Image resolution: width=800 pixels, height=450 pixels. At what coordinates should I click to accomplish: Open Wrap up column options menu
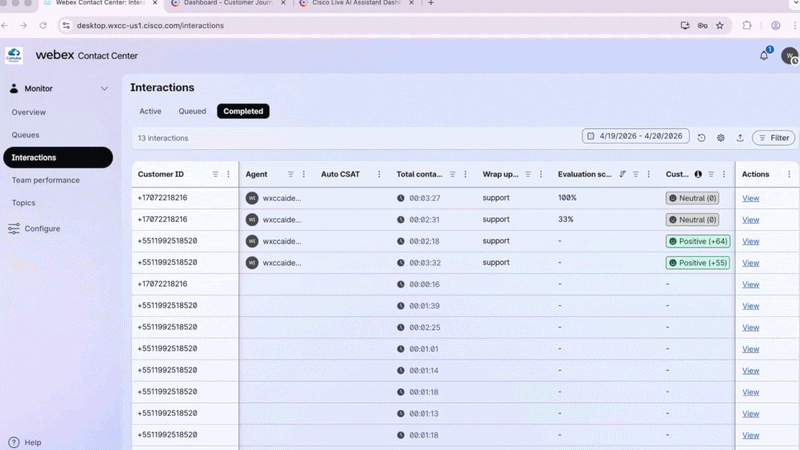pyautogui.click(x=541, y=174)
